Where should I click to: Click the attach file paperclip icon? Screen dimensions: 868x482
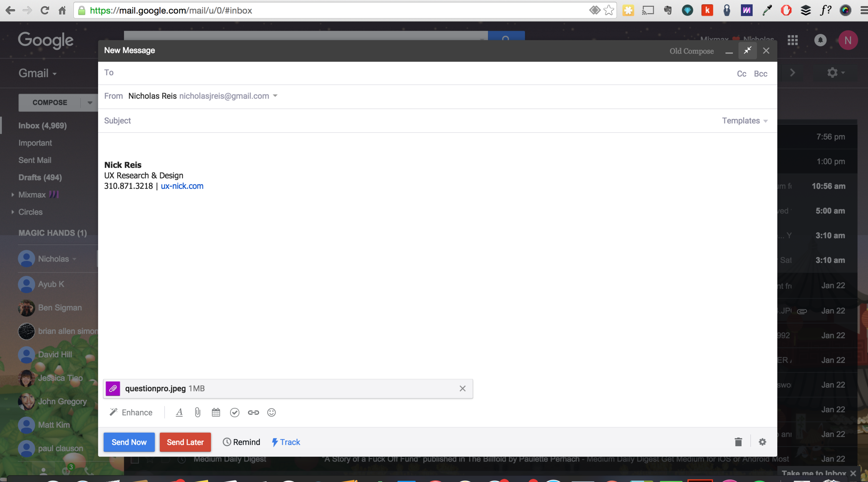coord(198,412)
